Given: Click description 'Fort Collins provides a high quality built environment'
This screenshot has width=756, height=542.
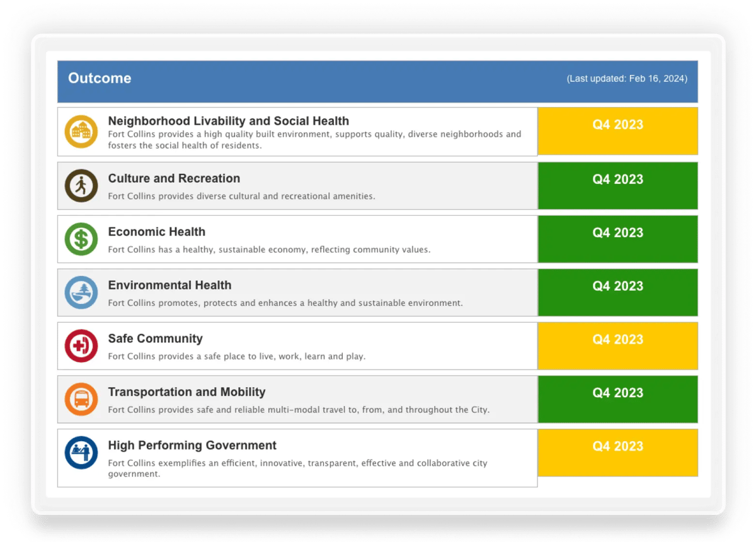Looking at the screenshot, I should pos(314,140).
